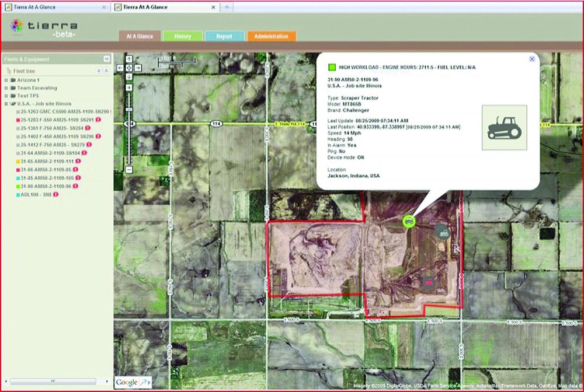Click alarm badge next to 31-66 AM50-2-1109-85
Screen dimensions: 584x392
coord(75,169)
